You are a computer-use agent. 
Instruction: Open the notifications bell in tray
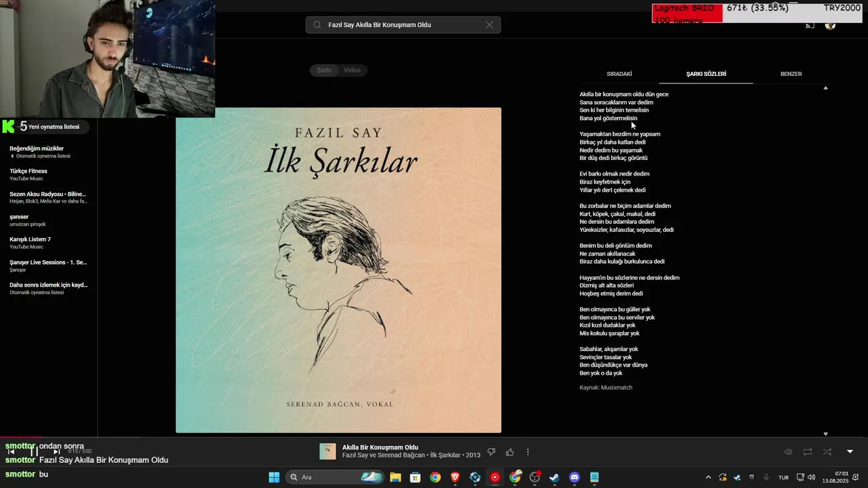[856, 477]
